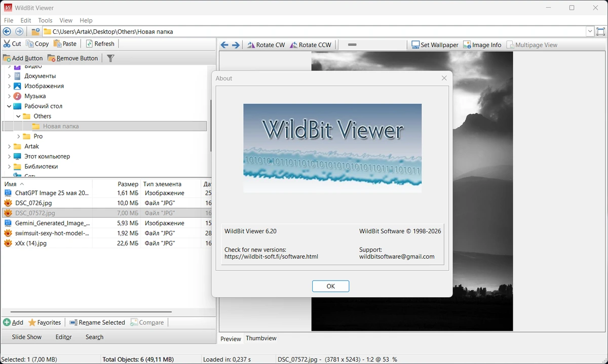Cut the selected file with Cut button
Image resolution: width=608 pixels, height=364 pixels.
click(x=12, y=44)
